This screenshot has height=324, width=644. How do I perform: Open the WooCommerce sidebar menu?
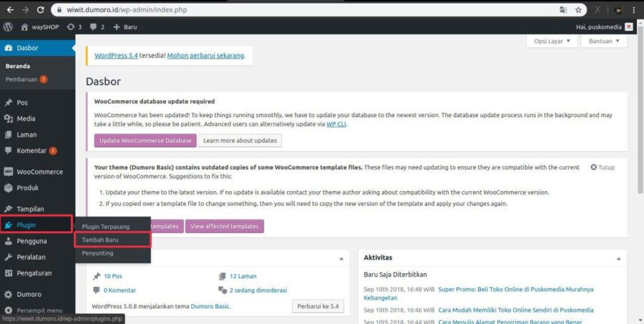(40, 172)
